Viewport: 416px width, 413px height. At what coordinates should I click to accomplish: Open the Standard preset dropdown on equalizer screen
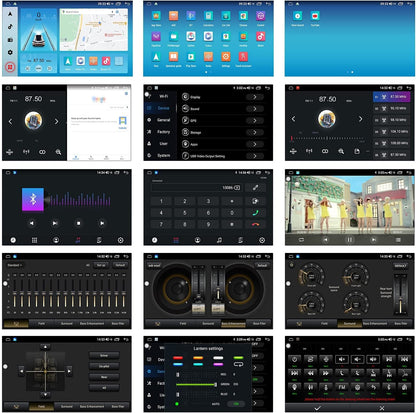pyautogui.click(x=14, y=265)
